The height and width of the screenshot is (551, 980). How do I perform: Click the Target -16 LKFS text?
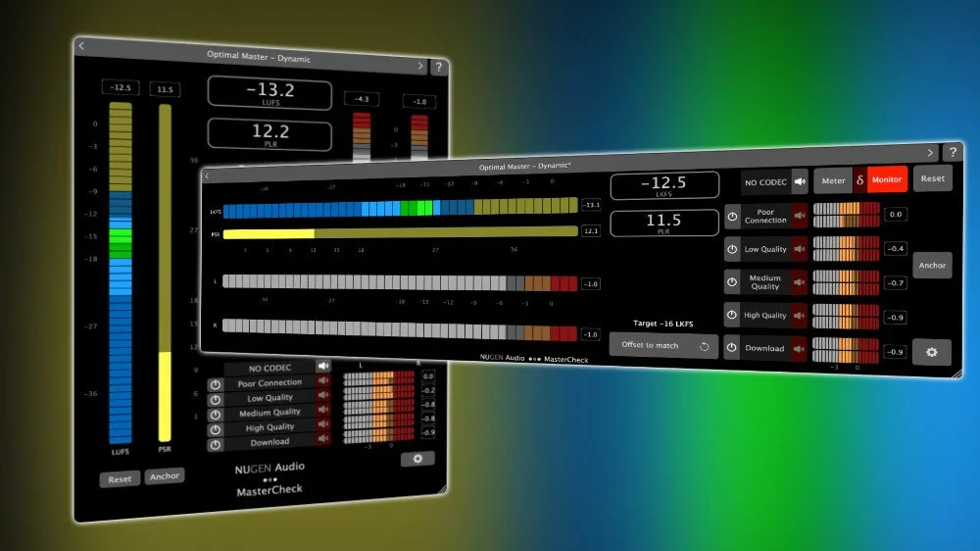click(x=663, y=324)
